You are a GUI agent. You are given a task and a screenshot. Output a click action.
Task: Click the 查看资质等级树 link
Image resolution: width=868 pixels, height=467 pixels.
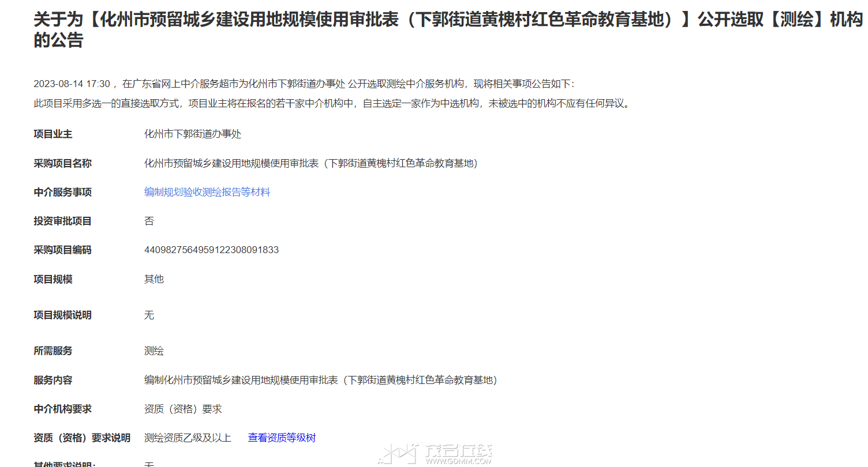tap(282, 438)
